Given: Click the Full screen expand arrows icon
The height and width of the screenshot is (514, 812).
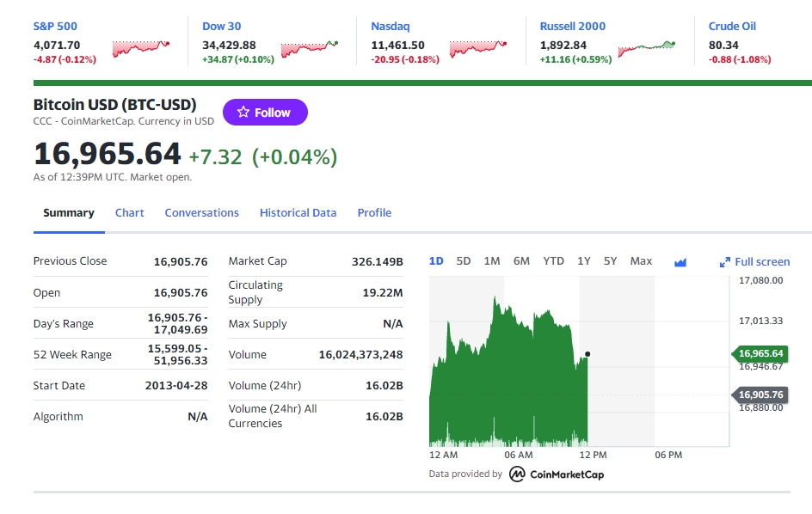Looking at the screenshot, I should pyautogui.click(x=725, y=262).
